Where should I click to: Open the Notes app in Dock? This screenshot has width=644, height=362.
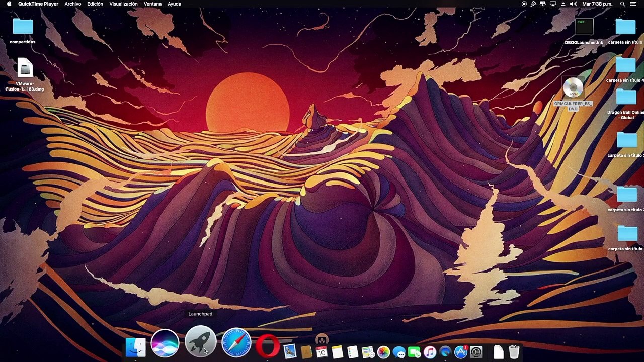click(337, 352)
